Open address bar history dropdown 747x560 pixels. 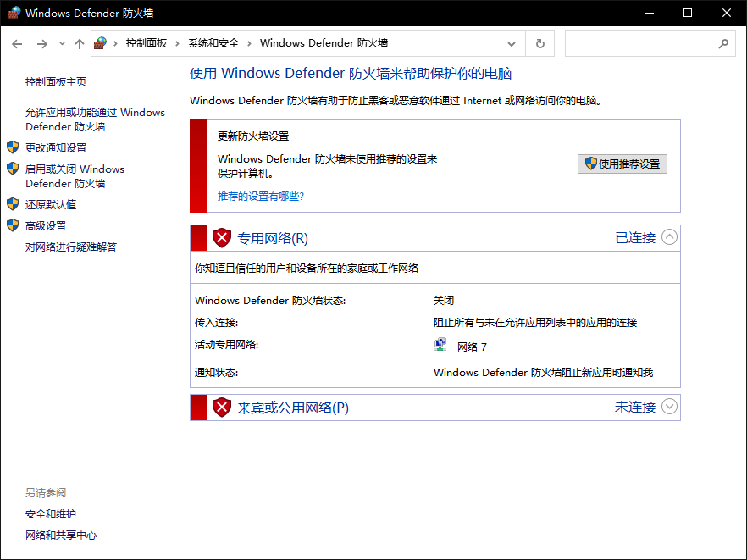point(512,44)
